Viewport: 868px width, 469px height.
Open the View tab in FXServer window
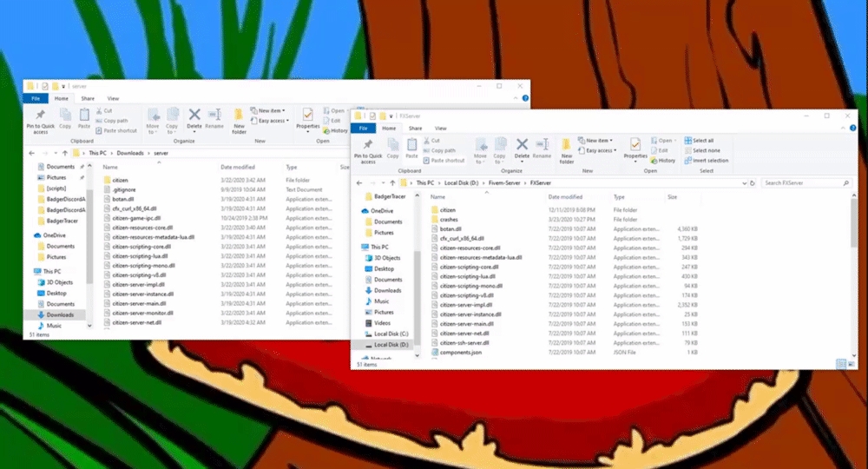point(440,128)
